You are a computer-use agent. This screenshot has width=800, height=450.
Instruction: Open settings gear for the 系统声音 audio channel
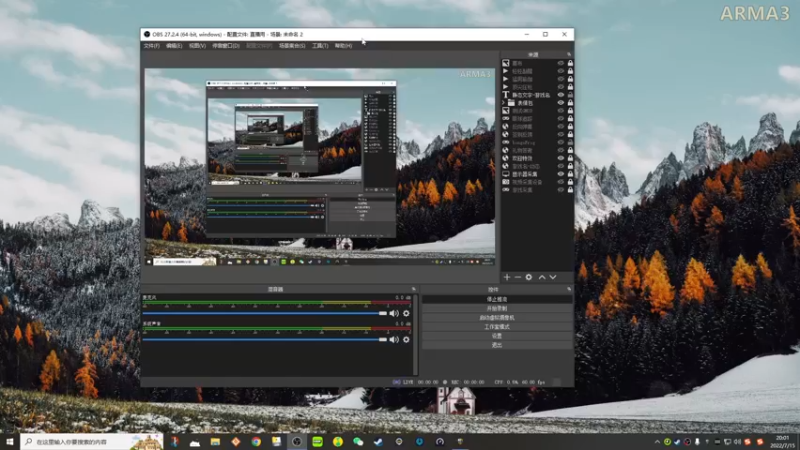pyautogui.click(x=406, y=340)
